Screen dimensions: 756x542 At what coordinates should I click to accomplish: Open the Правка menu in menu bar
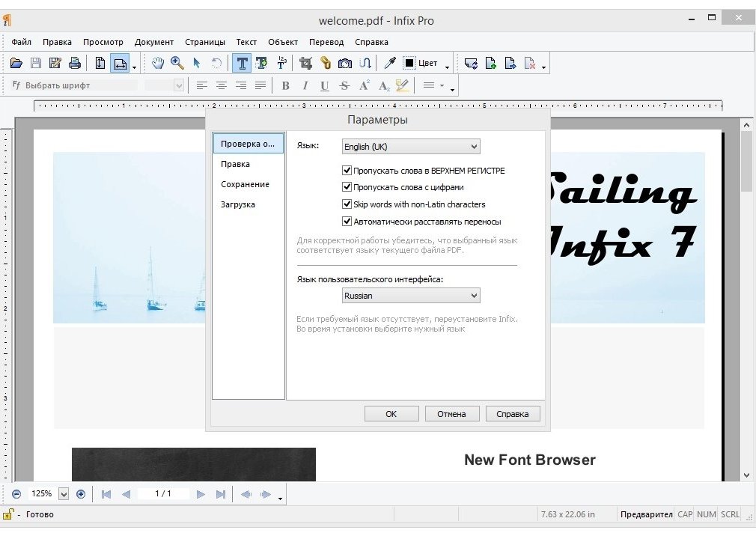[57, 42]
